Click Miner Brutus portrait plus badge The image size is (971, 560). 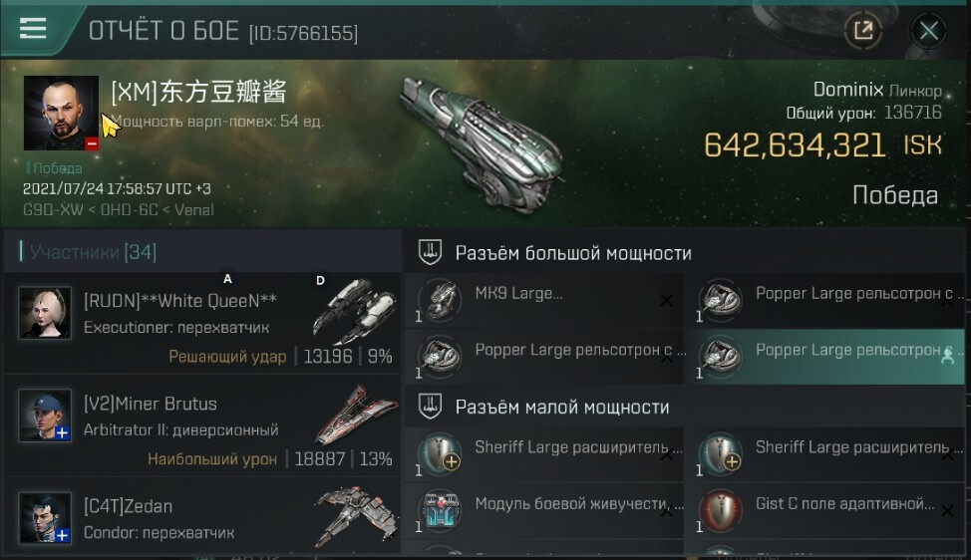coord(62,432)
